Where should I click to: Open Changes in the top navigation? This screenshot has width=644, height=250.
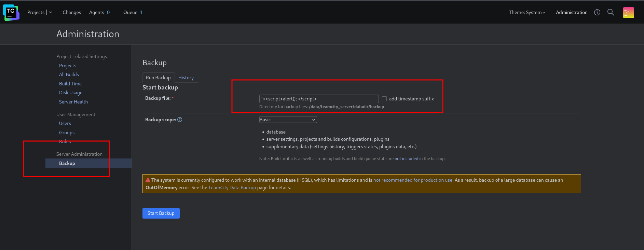pos(72,12)
